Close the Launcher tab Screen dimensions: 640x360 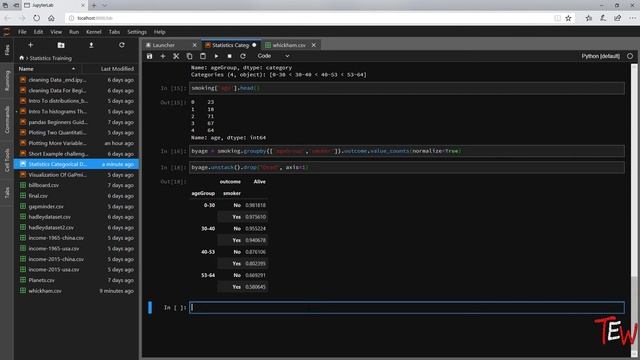(x=194, y=45)
